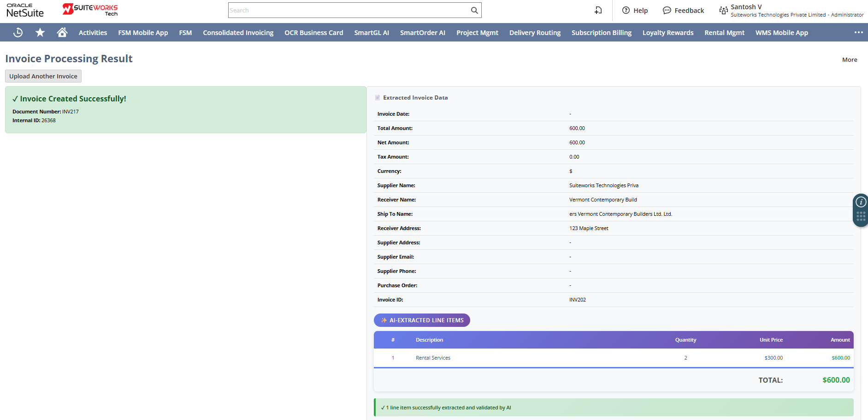868x420 pixels.
Task: Click into the global Search field
Action: (348, 11)
